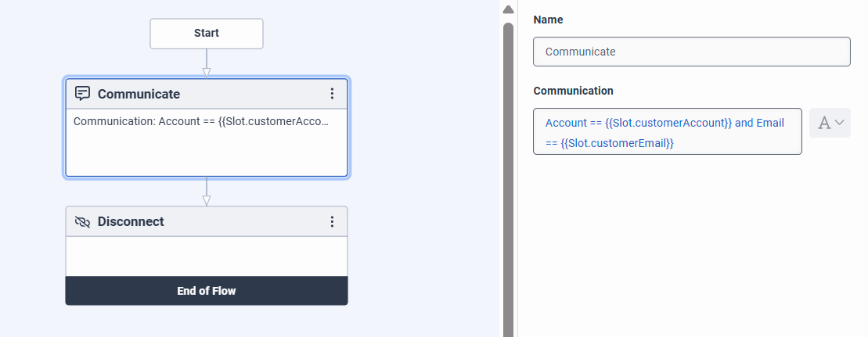Click the text format 'A' icon
868x337 pixels.
tap(823, 123)
